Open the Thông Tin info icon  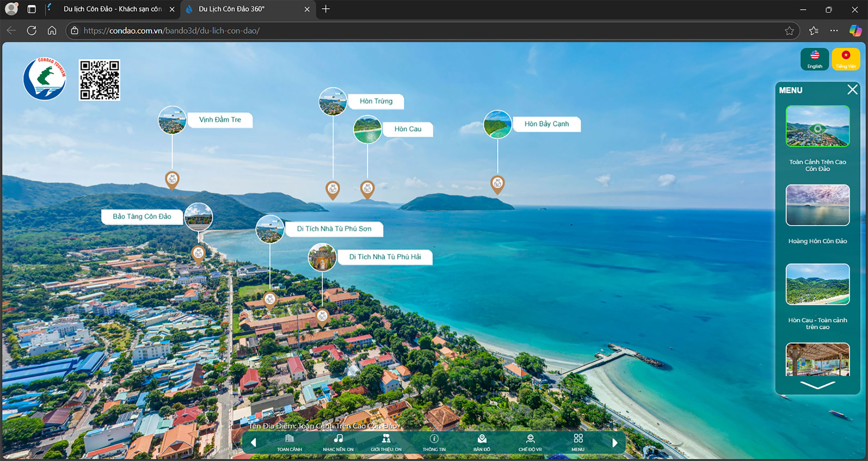434,443
